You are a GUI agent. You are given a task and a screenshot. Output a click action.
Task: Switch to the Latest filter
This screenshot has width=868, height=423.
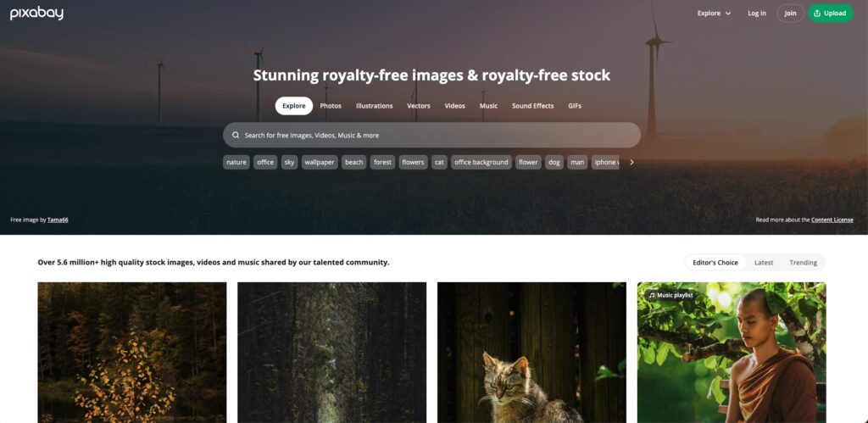[764, 263]
